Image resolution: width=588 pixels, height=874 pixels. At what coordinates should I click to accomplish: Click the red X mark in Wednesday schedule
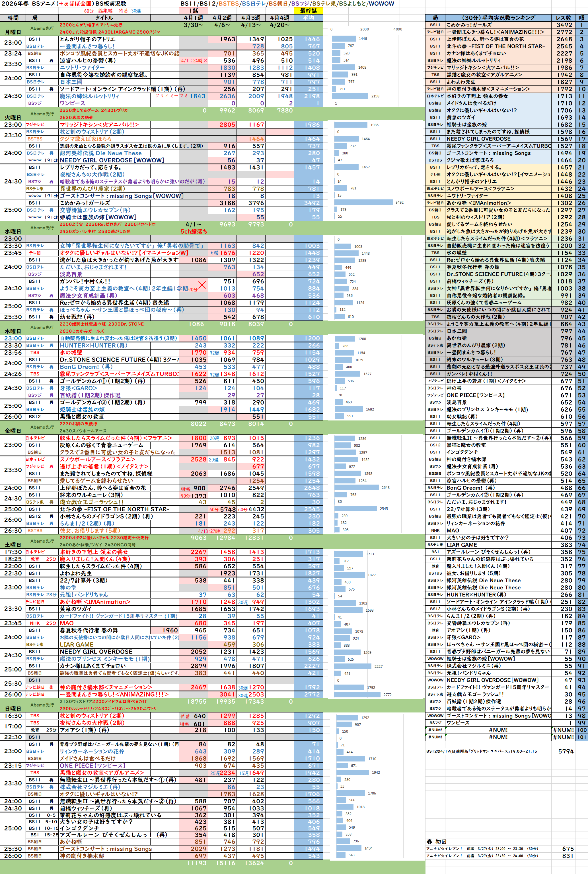(202, 285)
